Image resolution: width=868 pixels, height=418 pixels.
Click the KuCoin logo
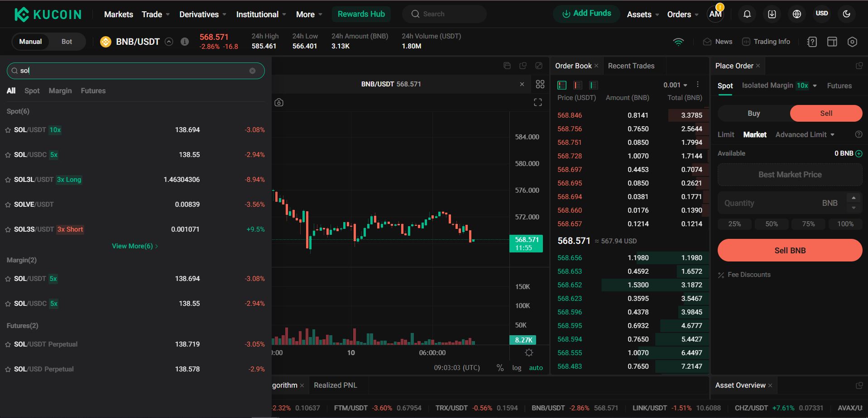point(48,14)
